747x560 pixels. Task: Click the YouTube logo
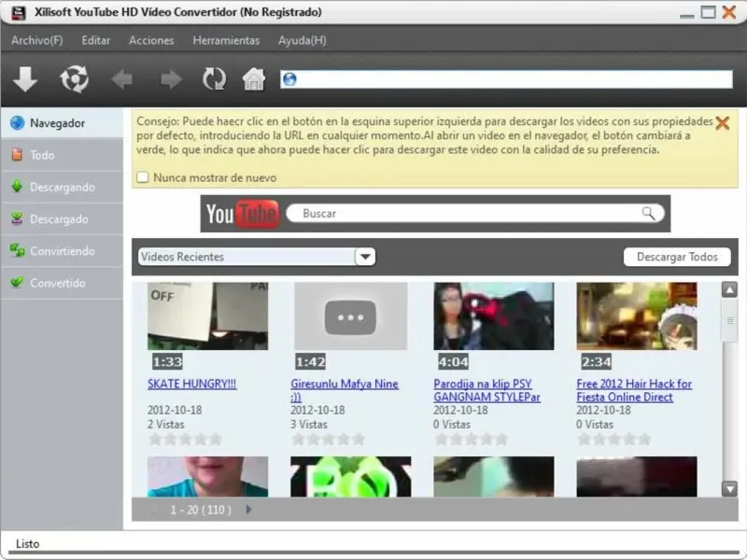click(x=243, y=214)
